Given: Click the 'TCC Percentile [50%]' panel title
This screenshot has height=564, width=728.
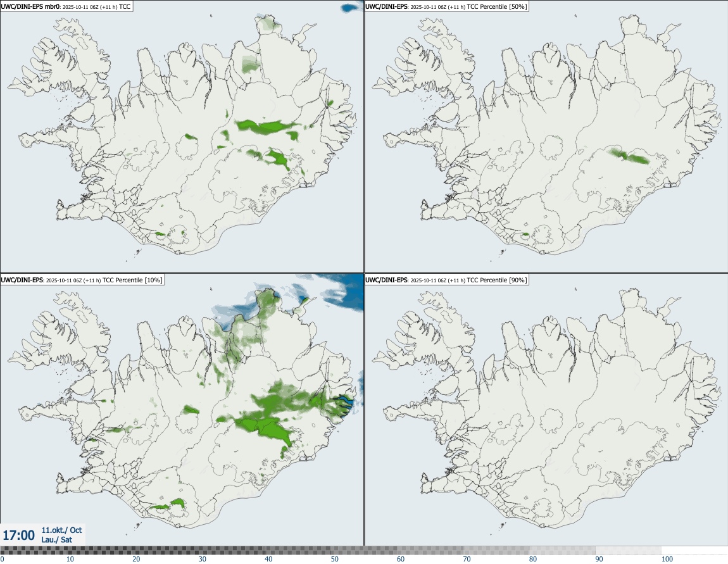Looking at the screenshot, I should (446, 6).
